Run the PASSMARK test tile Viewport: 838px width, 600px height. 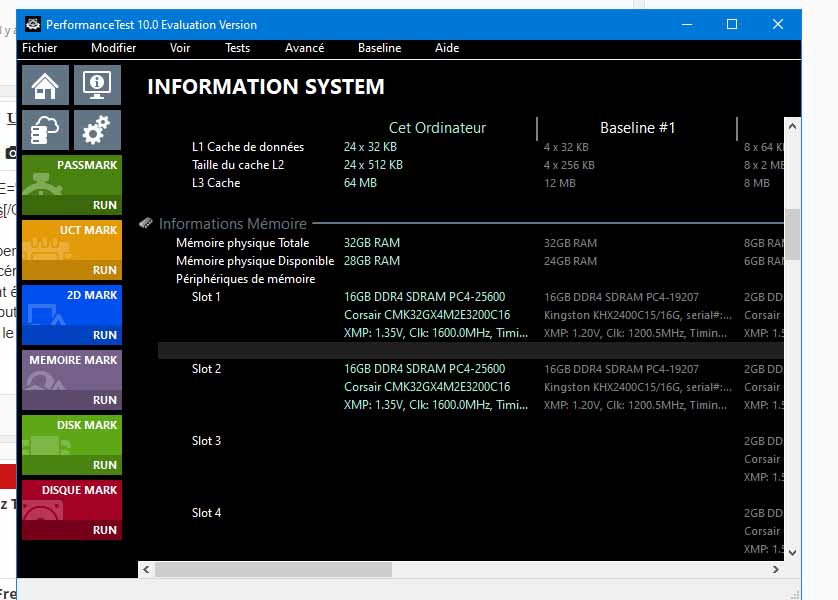pyautogui.click(x=71, y=185)
